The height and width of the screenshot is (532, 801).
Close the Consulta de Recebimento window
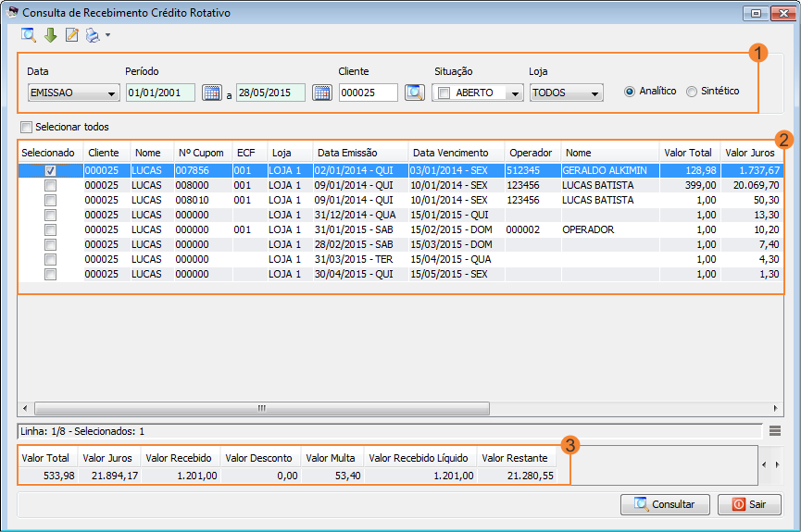pos(783,13)
